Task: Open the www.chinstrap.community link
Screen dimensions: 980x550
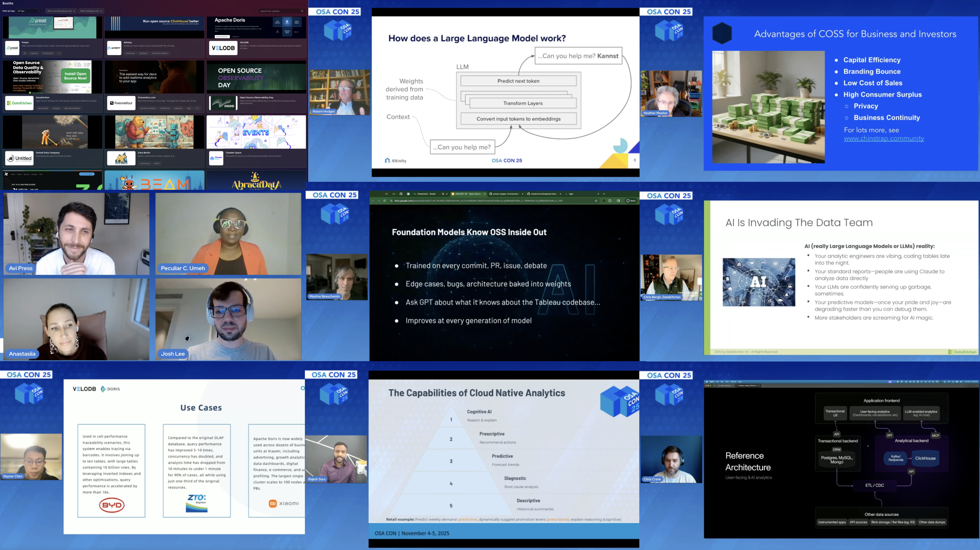Action: (x=884, y=139)
